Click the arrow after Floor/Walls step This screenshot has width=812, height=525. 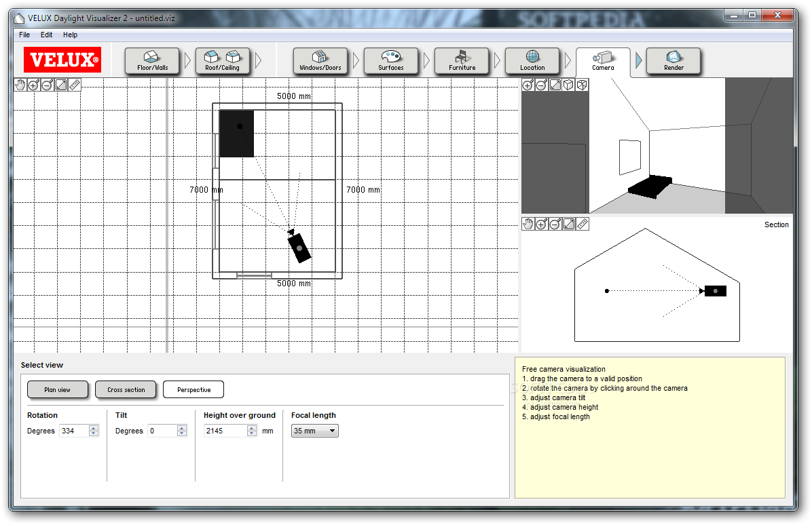pos(187,60)
